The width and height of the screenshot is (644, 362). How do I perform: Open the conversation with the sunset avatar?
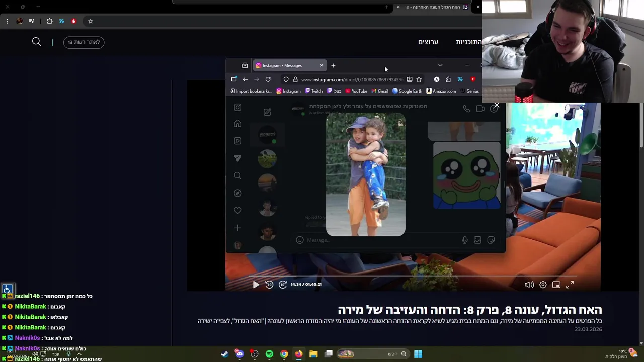[267, 183]
